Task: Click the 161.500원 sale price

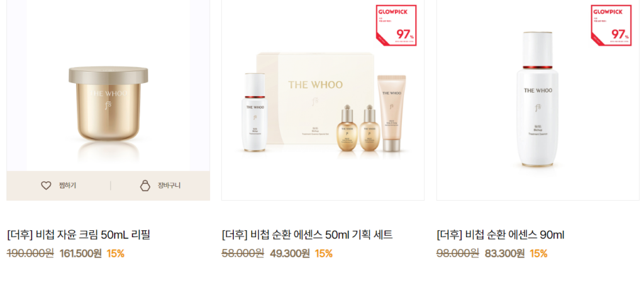Action: coord(80,253)
